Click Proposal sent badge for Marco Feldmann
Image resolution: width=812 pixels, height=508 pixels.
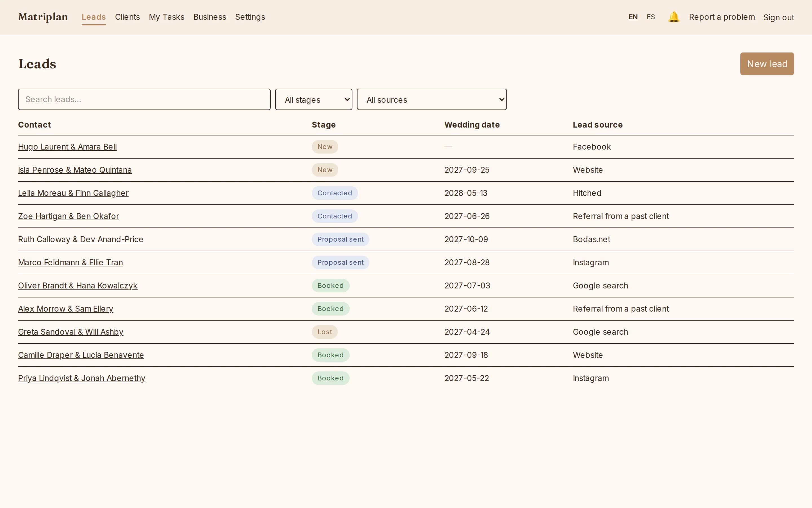(340, 263)
